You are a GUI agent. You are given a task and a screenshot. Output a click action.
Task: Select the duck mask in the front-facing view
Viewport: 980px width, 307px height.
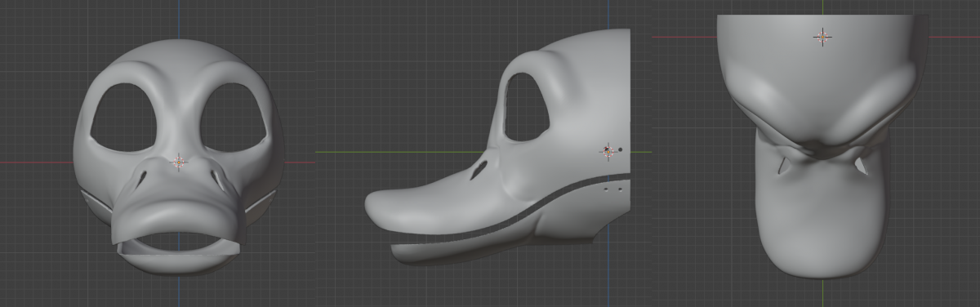pyautogui.click(x=179, y=157)
